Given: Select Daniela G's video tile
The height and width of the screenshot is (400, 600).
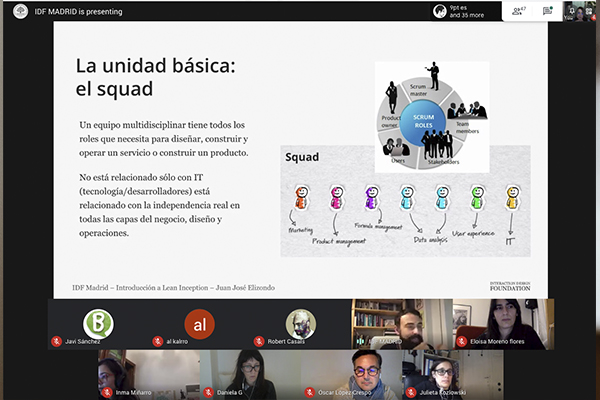Looking at the screenshot, I should [249, 374].
